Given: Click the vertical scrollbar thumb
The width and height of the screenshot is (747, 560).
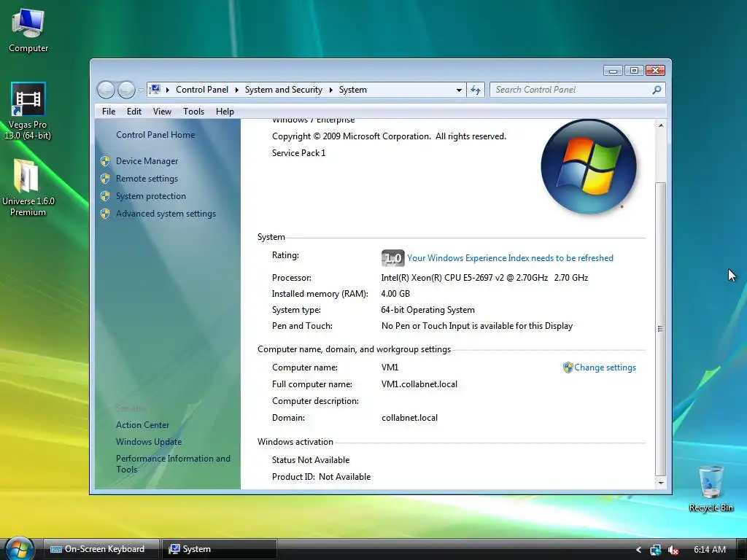Looking at the screenshot, I should [660, 329].
